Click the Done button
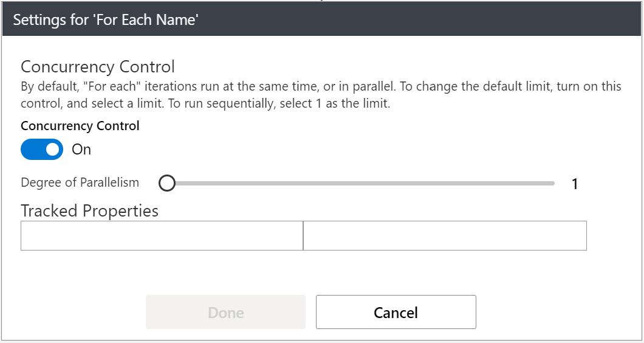The width and height of the screenshot is (644, 343). 225,312
